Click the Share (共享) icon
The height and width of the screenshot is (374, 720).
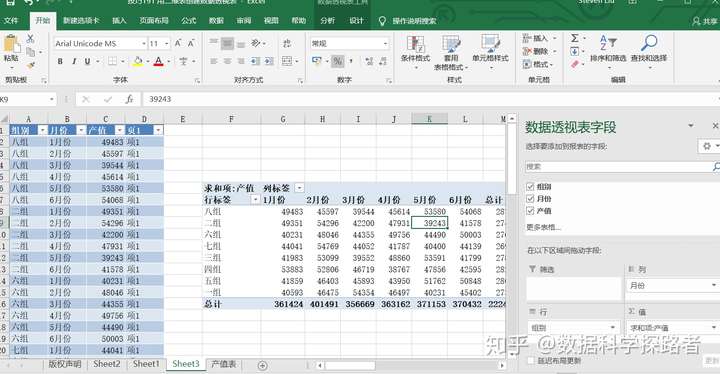705,21
